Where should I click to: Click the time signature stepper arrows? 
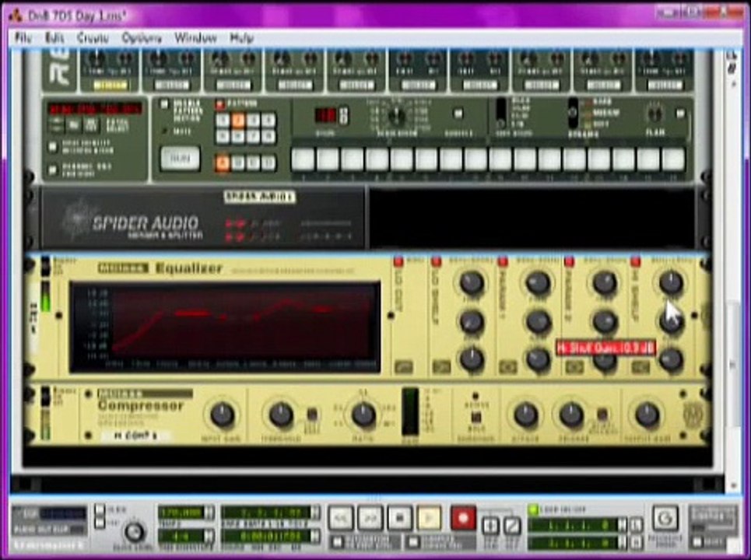click(209, 536)
